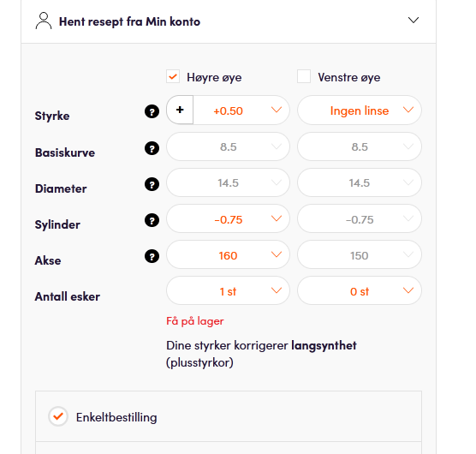This screenshot has height=454, width=476.
Task: Click the user account icon beside Hent resept
Action: 44,21
